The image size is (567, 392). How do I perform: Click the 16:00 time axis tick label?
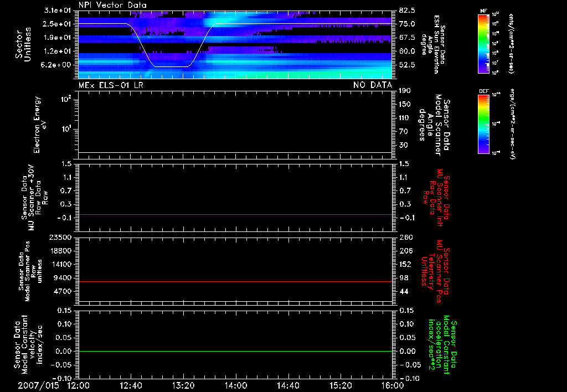coord(392,384)
